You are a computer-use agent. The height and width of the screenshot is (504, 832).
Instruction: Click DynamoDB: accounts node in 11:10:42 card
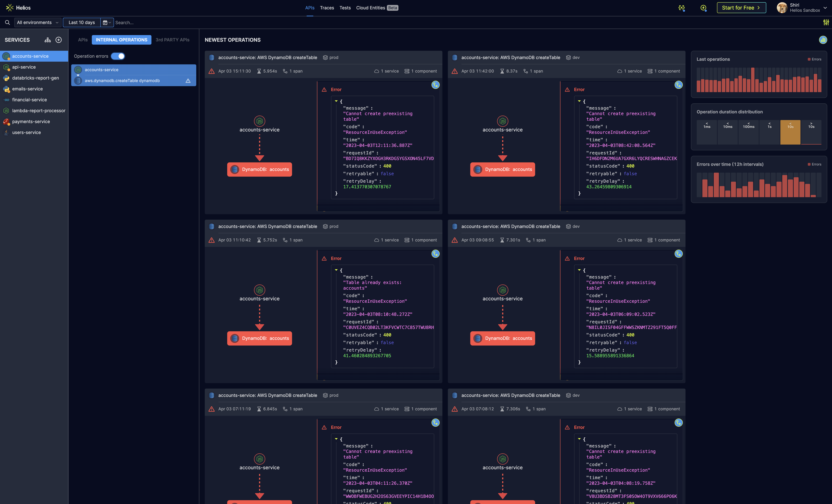pyautogui.click(x=259, y=338)
